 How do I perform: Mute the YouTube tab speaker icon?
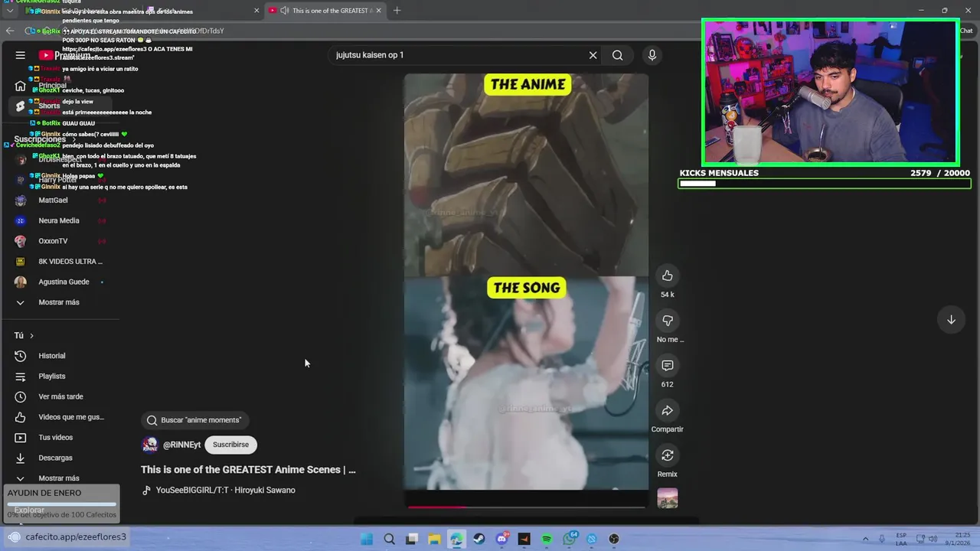tap(285, 11)
